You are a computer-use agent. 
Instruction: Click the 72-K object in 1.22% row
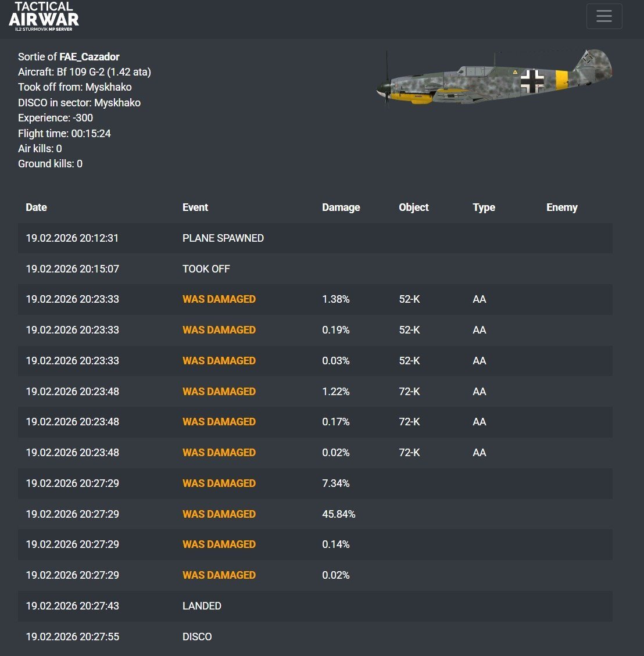click(409, 392)
